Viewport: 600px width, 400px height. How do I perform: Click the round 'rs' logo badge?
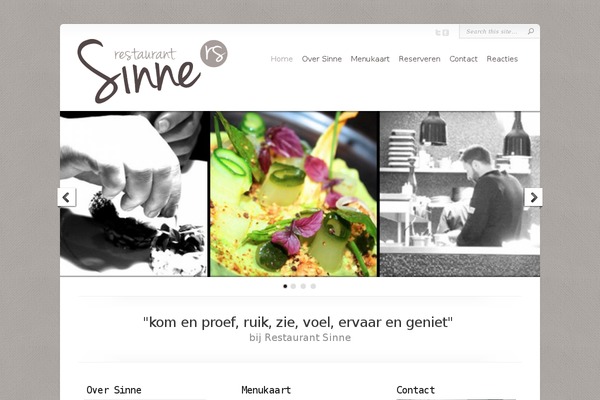pos(214,54)
